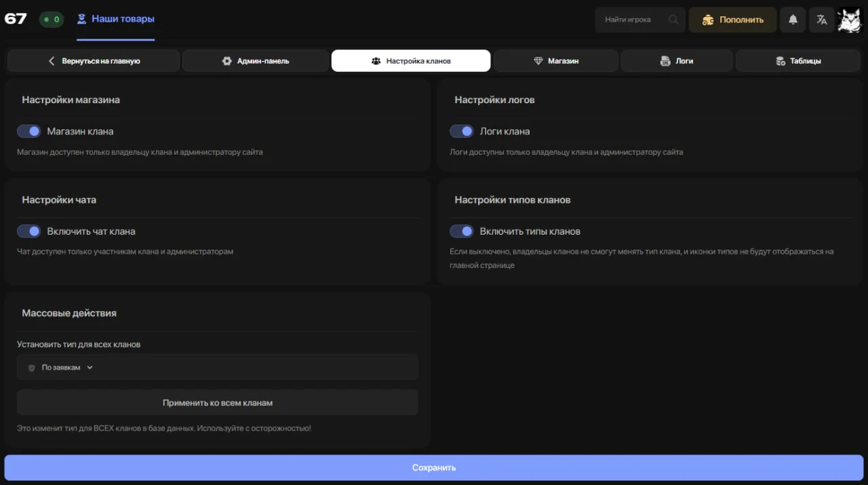Switch to the Таблицы tab

click(x=798, y=61)
